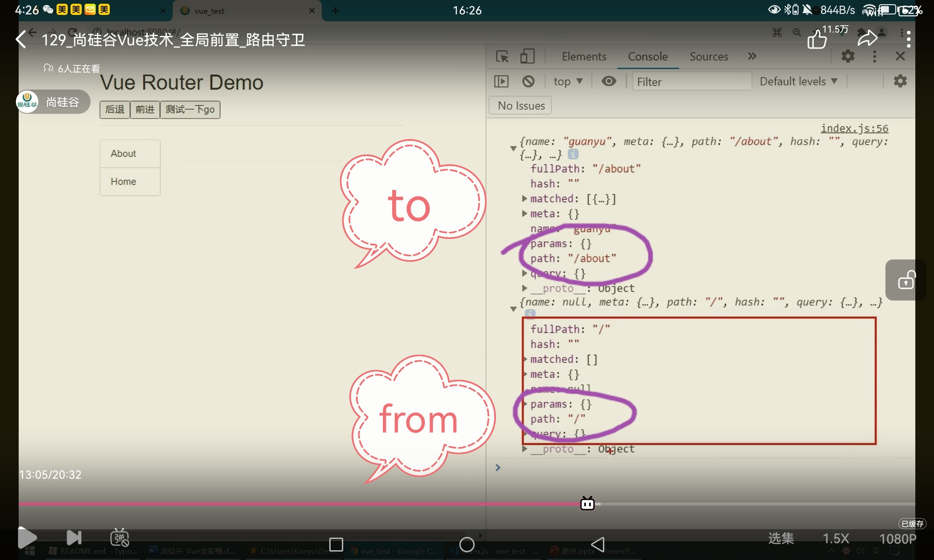
Task: Change the 1.5X playback speed
Action: coord(835,539)
